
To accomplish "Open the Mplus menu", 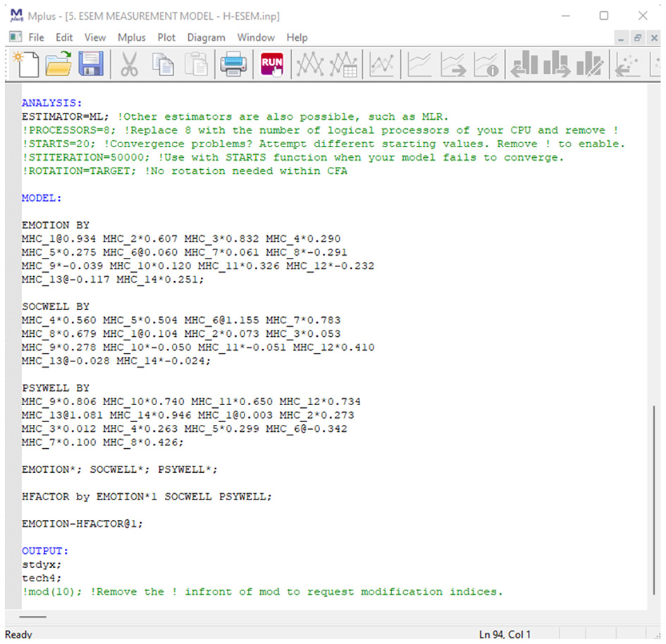I will 132,37.
